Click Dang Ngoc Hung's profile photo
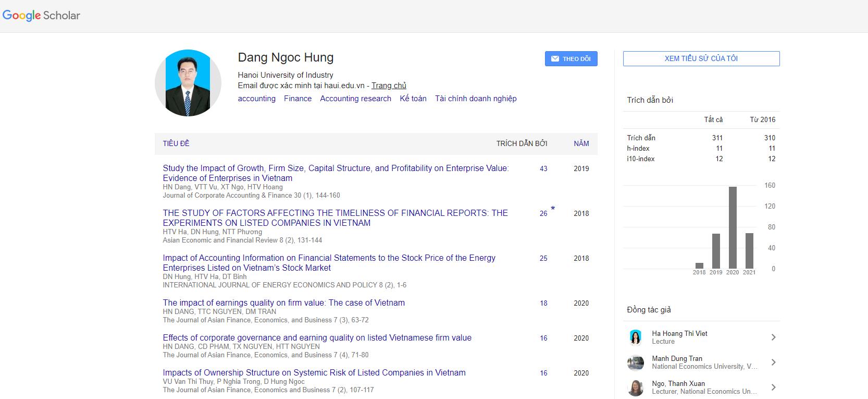Viewport: 868px width, 399px height. pyautogui.click(x=188, y=83)
